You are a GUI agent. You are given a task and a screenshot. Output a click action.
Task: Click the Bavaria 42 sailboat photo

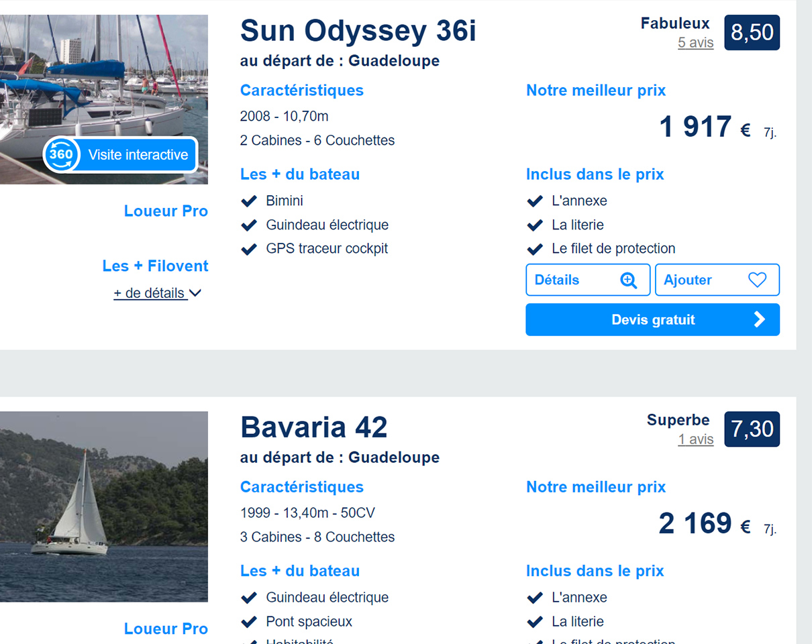point(104,506)
